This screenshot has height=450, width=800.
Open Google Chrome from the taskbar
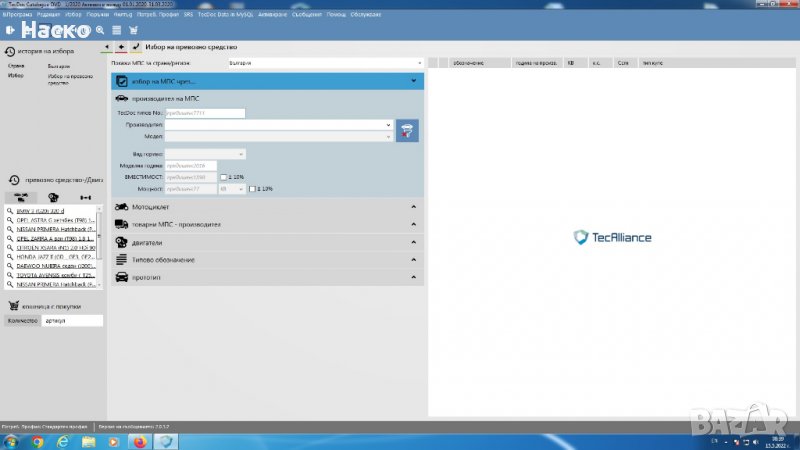[37, 440]
